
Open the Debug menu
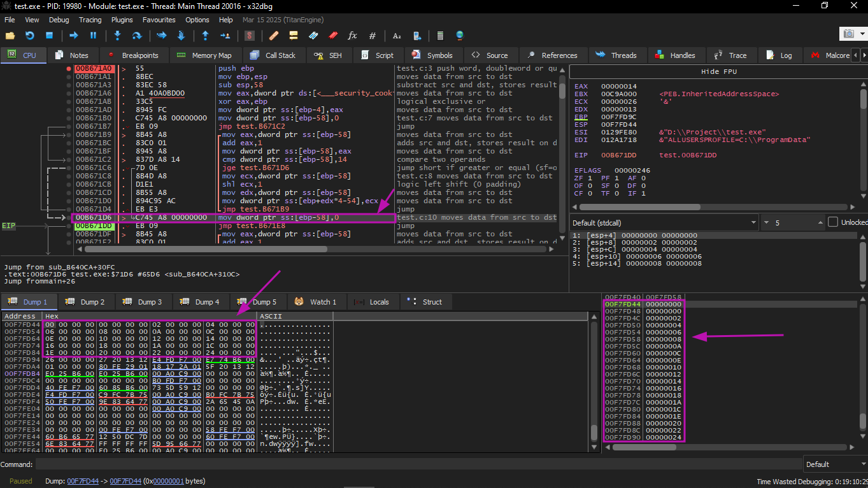[x=59, y=20]
